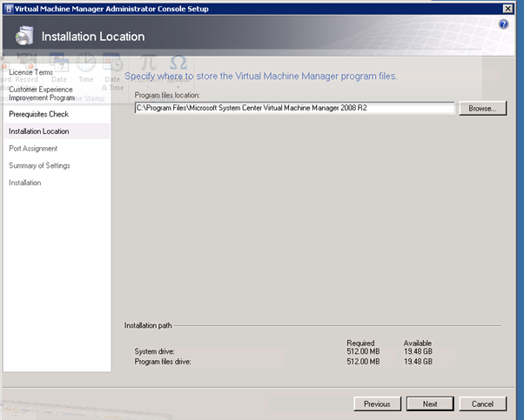Click the Program files drive 19.48 GB value
This screenshot has height=420, width=524.
point(418,362)
